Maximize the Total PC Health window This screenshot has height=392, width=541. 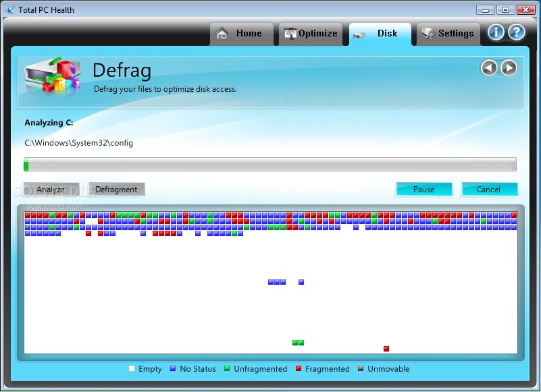coord(505,9)
